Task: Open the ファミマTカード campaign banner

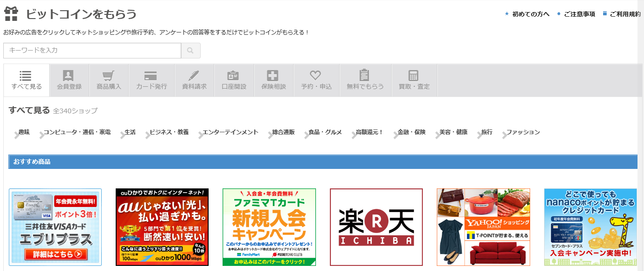Action: pyautogui.click(x=269, y=227)
